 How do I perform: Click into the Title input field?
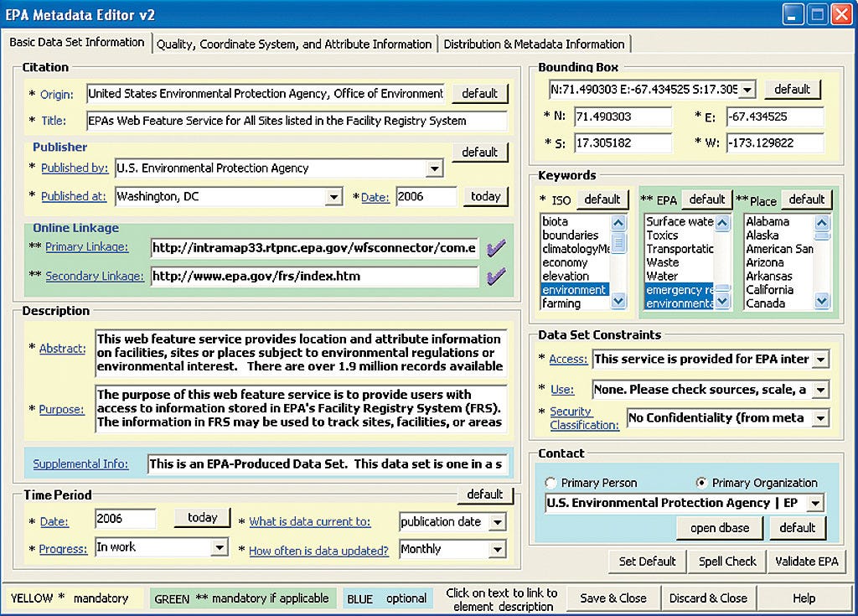pos(297,121)
